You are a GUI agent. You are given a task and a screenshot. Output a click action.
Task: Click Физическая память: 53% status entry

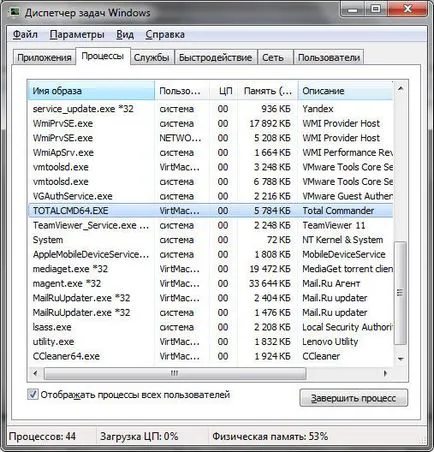coord(270,436)
